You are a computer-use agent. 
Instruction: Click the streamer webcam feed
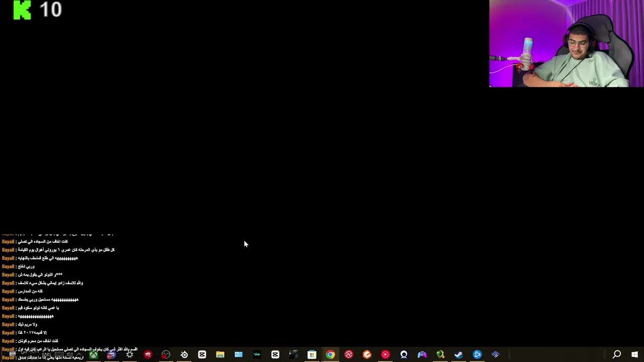(x=567, y=44)
